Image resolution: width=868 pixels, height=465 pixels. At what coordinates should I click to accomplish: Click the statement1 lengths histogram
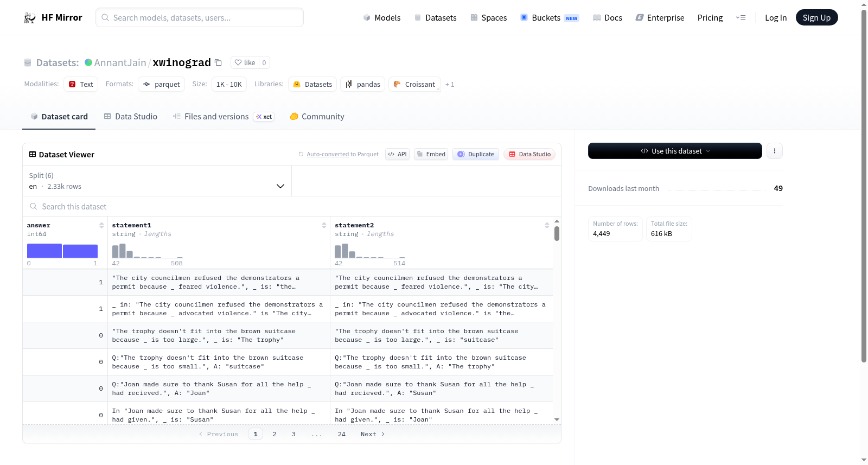148,251
